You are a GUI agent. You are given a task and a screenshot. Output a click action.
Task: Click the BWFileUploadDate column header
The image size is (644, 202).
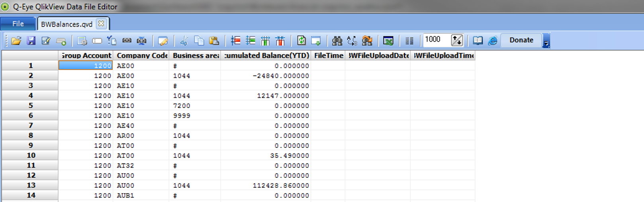tap(378, 55)
